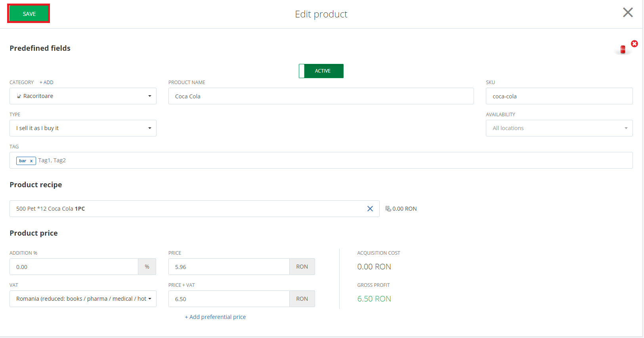This screenshot has height=338, width=644.
Task: Click the Coca Cola product thumbnail
Action: (x=623, y=50)
